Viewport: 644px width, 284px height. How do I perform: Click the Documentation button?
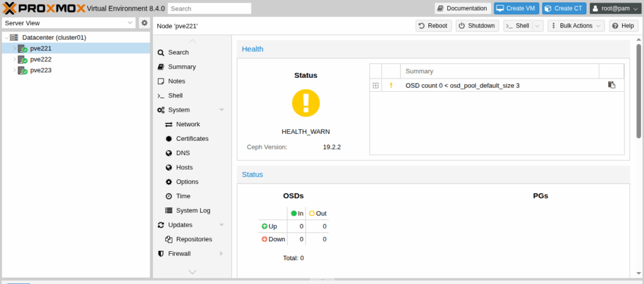pyautogui.click(x=462, y=8)
